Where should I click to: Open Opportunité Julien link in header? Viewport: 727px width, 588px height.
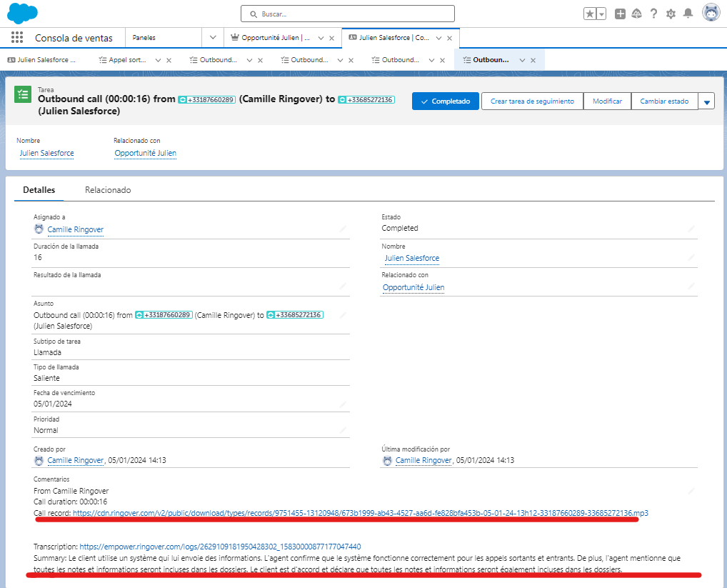coord(145,153)
